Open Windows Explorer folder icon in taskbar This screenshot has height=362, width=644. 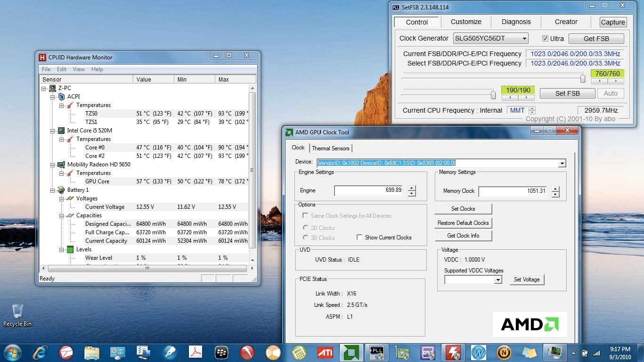coord(92,352)
